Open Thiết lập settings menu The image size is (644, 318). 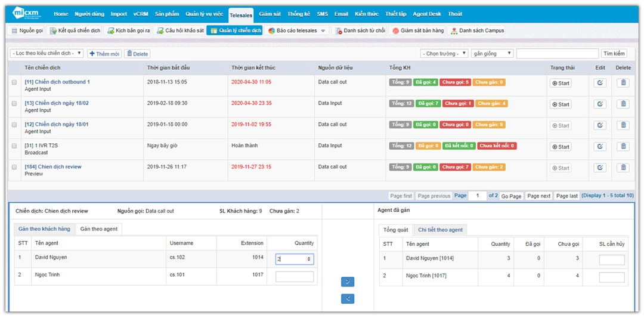[395, 14]
